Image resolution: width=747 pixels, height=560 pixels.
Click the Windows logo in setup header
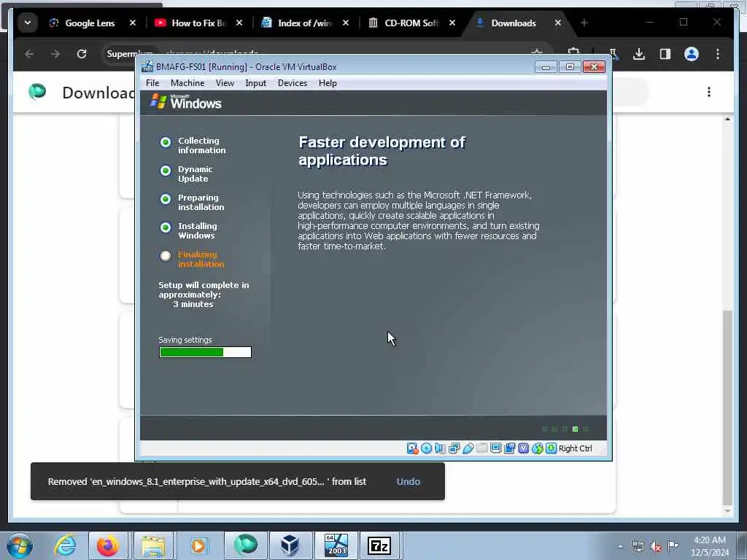(x=186, y=101)
